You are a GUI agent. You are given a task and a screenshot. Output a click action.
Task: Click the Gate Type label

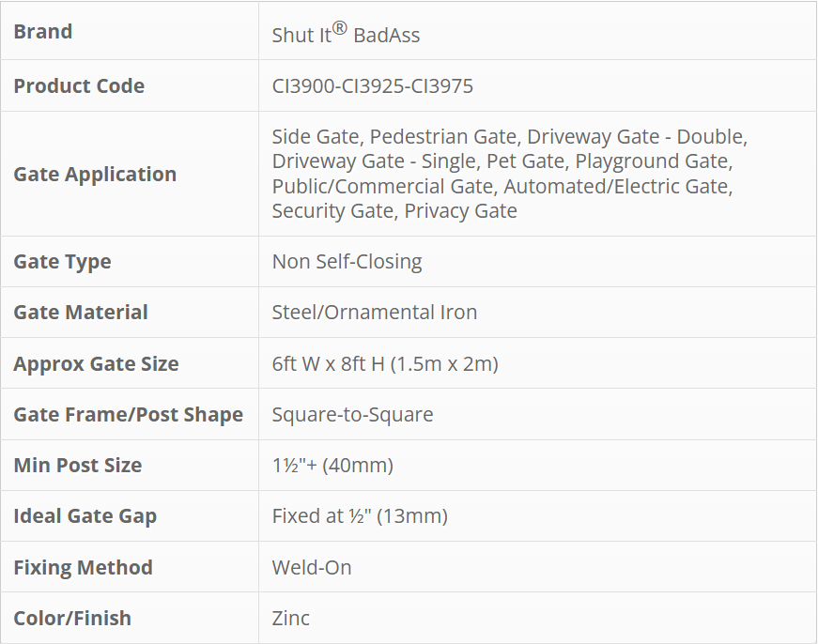(62, 262)
